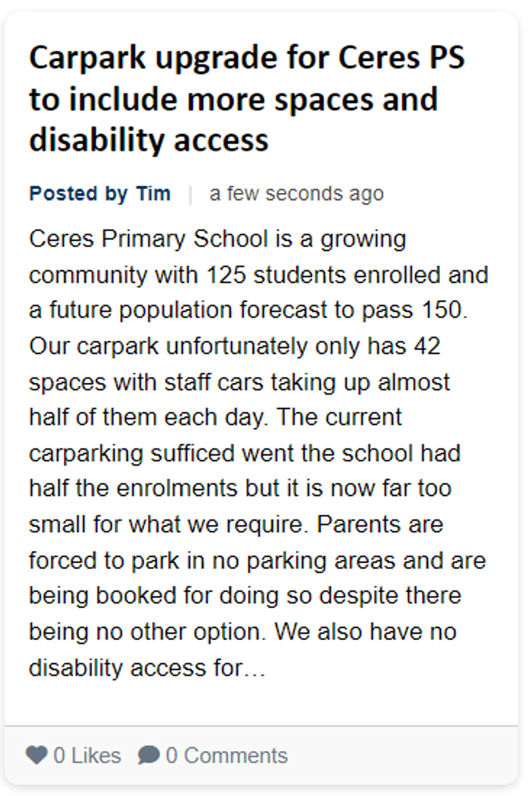Viewport: 532px width, 796px height.
Task: Click the speech bubble comment icon
Action: [149, 755]
